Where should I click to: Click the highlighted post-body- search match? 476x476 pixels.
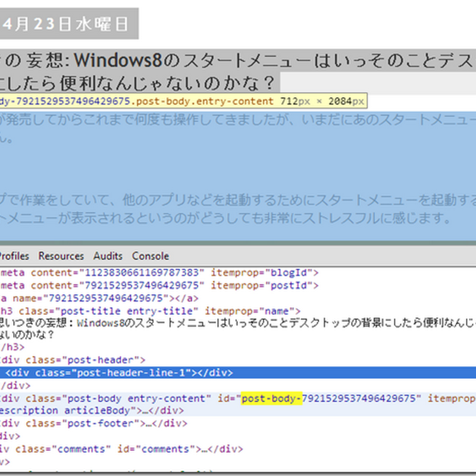click(x=272, y=398)
